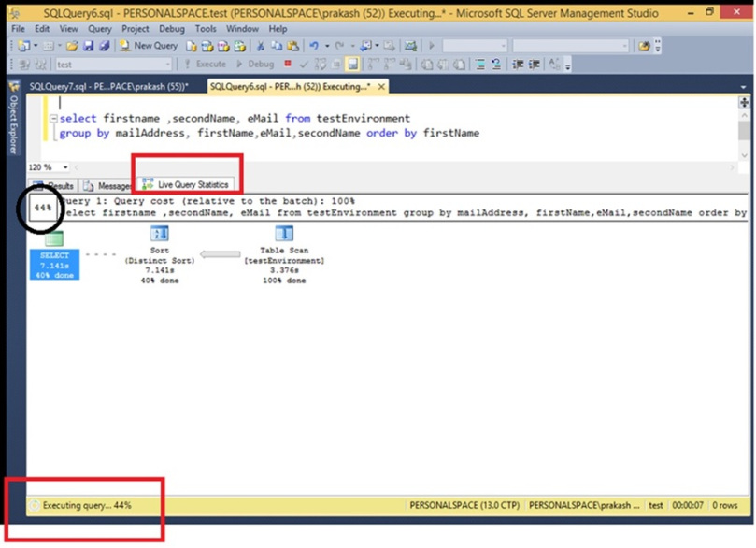The width and height of the screenshot is (756, 548).
Task: Close the SQLQuery6.sql tab
Action: point(381,86)
